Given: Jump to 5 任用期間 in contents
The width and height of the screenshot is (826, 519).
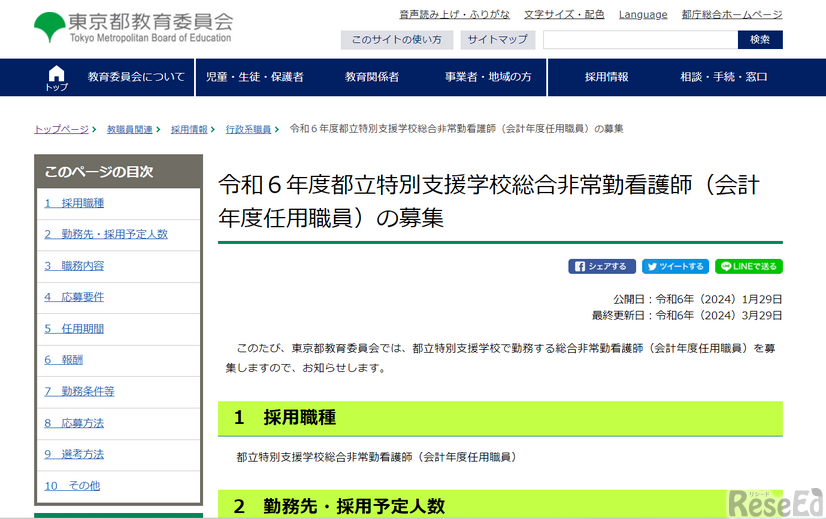Looking at the screenshot, I should pyautogui.click(x=74, y=329).
